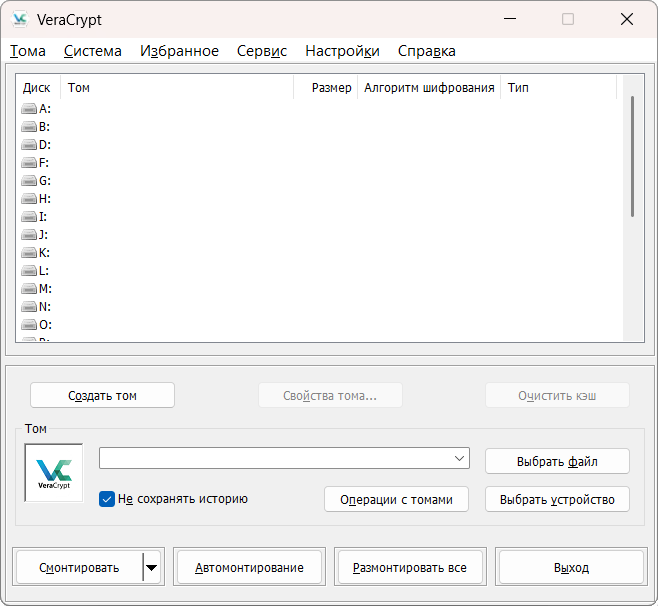Close the VeraCrypt window
658x606 pixels.
[627, 19]
